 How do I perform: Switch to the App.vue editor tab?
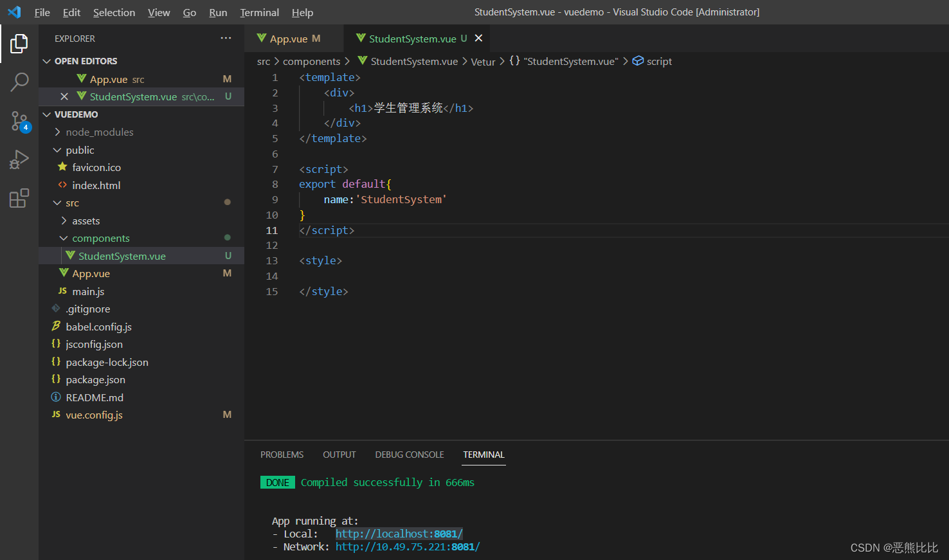(294, 39)
